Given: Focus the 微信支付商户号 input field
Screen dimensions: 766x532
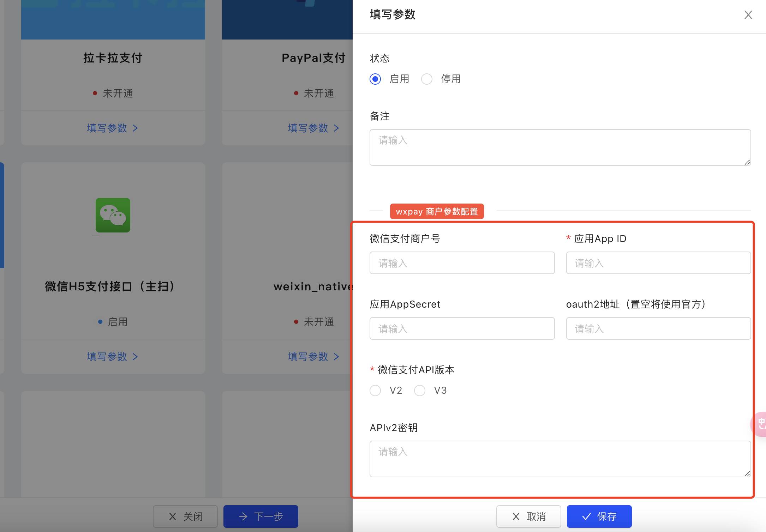Looking at the screenshot, I should click(x=462, y=263).
